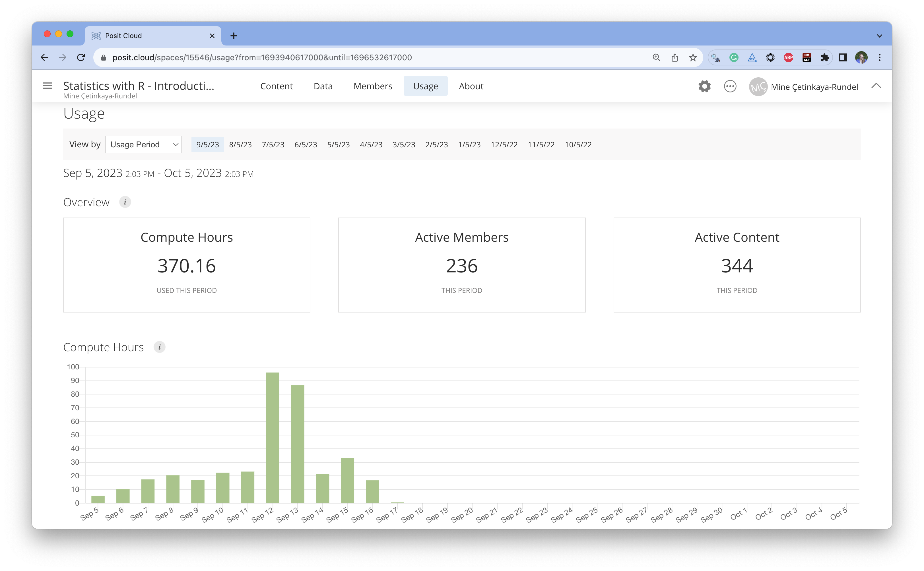
Task: Click the AdBlock Plus extension icon
Action: pos(788,57)
